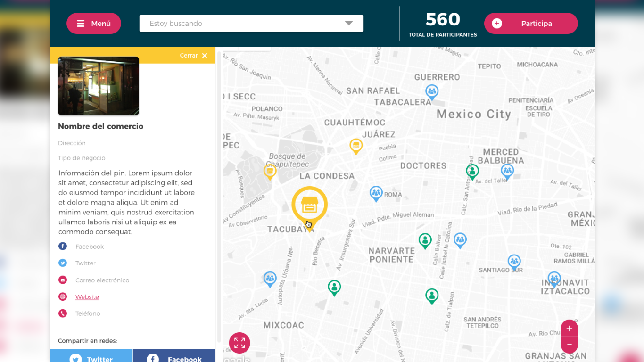Click the Correo electrónico envelope icon

[63, 280]
